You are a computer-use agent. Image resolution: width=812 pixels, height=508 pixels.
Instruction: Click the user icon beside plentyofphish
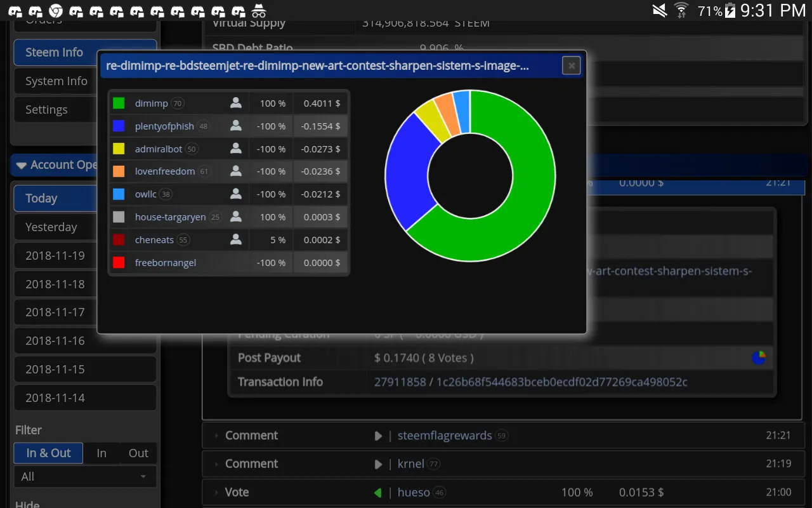click(x=236, y=126)
